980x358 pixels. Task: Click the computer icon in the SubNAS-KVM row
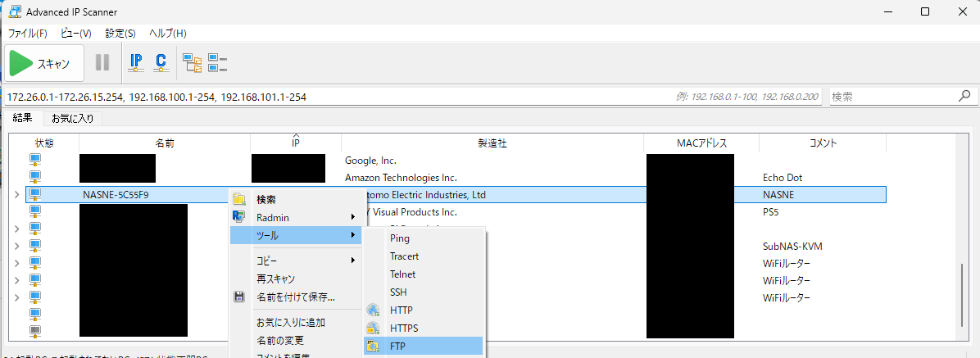(x=35, y=246)
